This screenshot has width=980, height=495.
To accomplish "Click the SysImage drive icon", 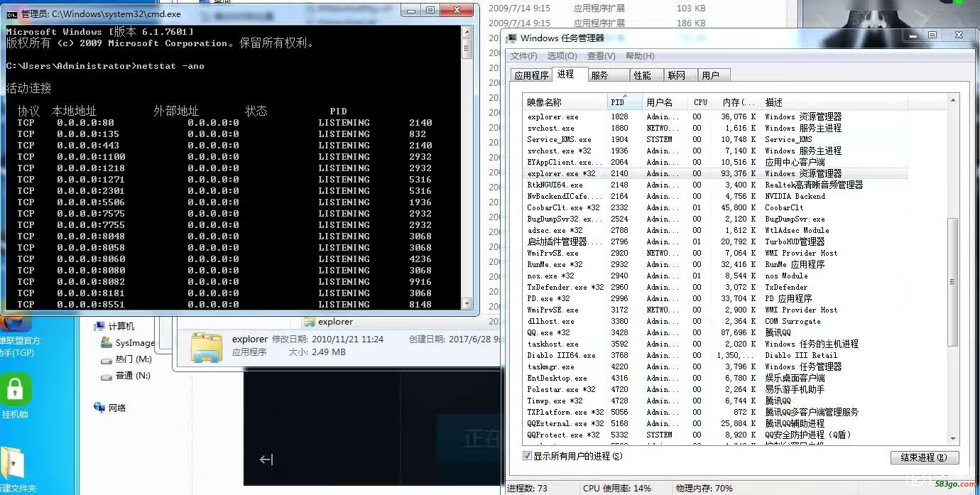I will pos(107,343).
